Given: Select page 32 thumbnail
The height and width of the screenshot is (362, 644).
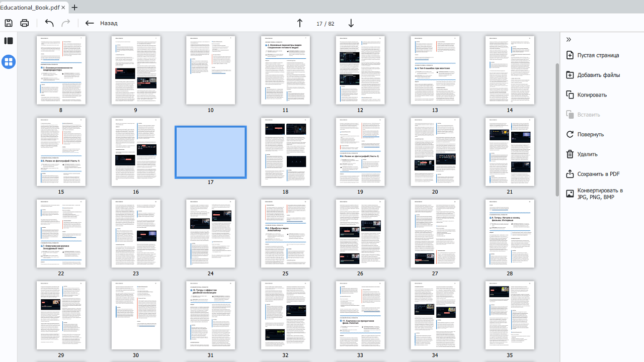Looking at the screenshot, I should click(285, 315).
